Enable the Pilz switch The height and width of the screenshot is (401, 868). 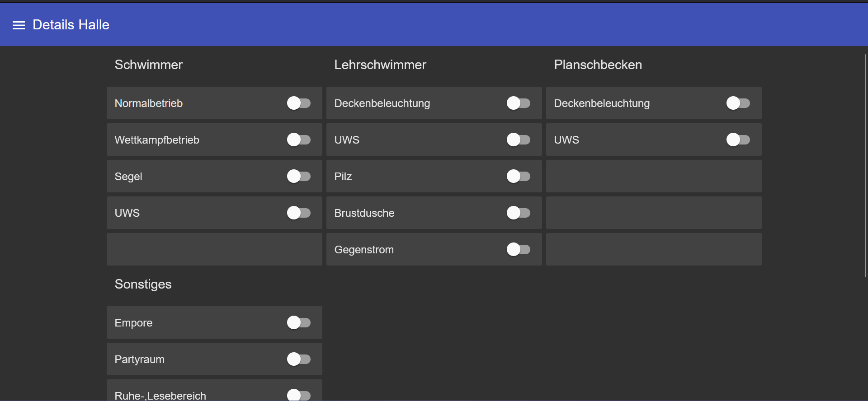pyautogui.click(x=519, y=177)
